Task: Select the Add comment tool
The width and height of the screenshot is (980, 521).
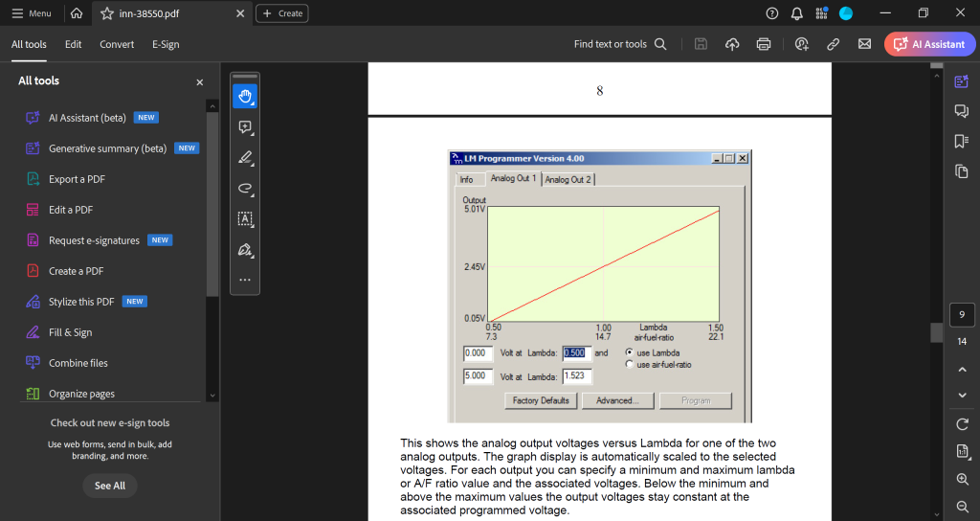Action: pyautogui.click(x=245, y=127)
